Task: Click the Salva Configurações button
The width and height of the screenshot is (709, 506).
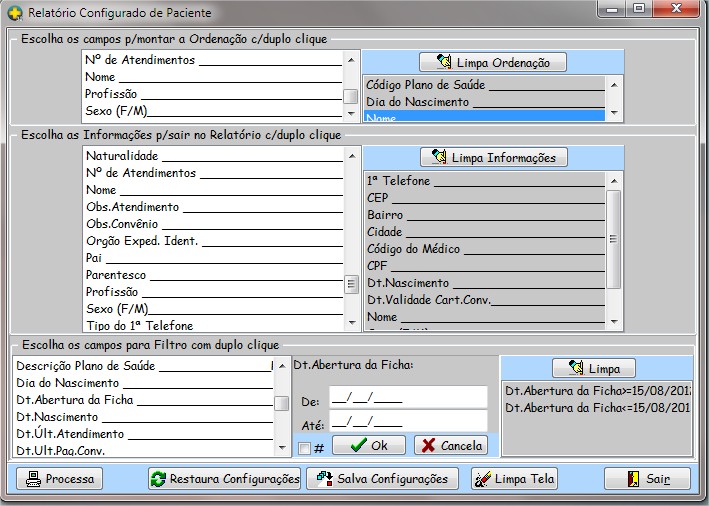Action: pyautogui.click(x=383, y=479)
